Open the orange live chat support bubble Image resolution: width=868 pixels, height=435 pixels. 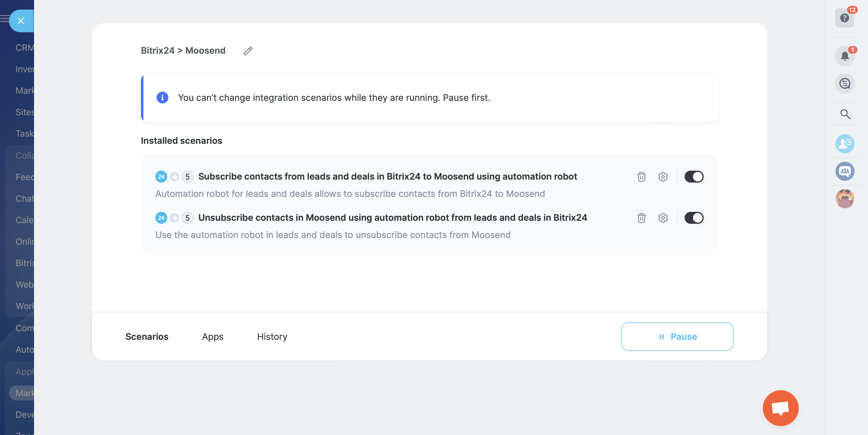pos(780,408)
